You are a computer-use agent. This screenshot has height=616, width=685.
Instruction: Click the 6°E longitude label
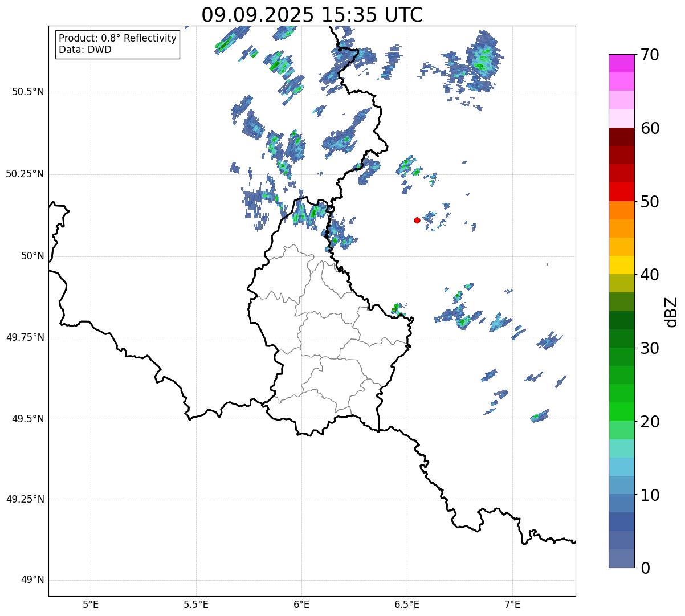(301, 604)
